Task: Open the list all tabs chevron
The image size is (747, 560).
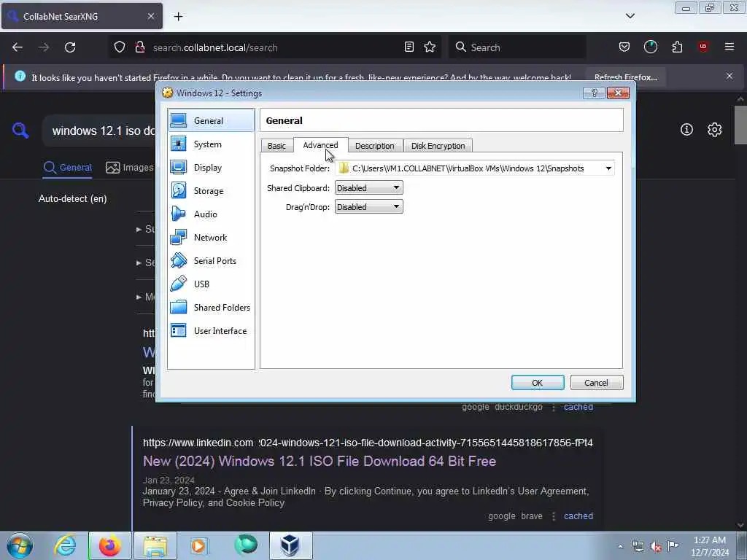Action: (630, 16)
